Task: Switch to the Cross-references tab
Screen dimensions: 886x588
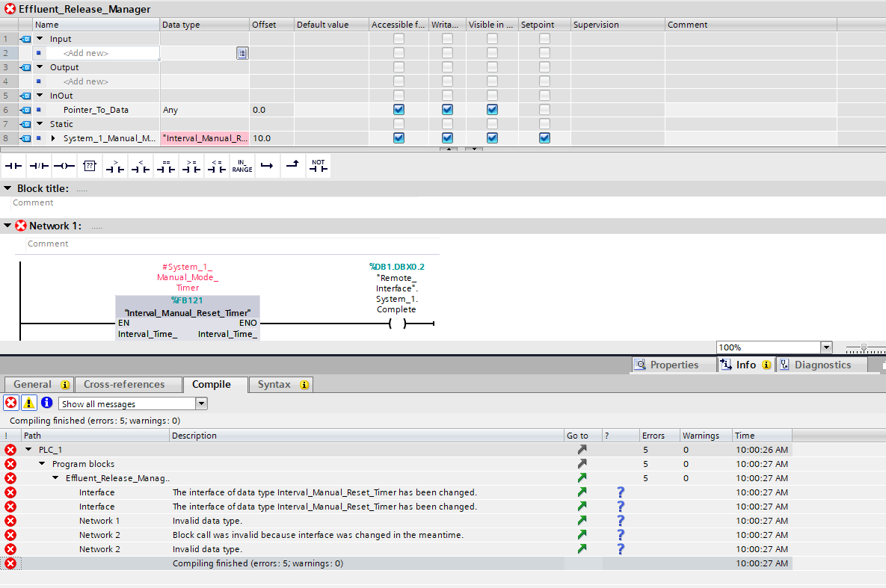Action: point(124,385)
